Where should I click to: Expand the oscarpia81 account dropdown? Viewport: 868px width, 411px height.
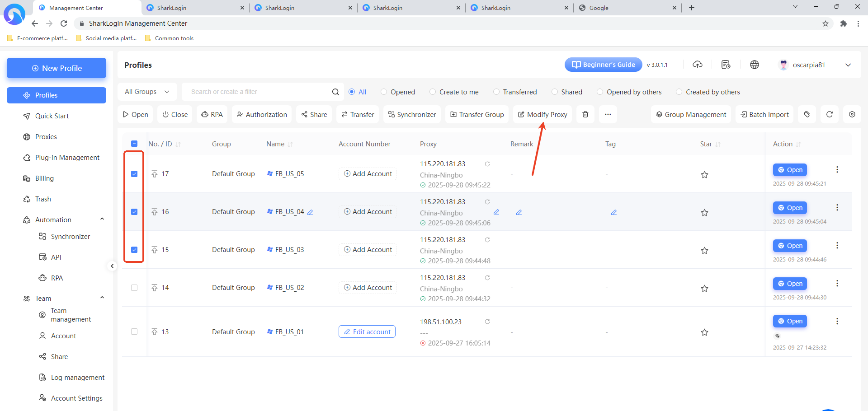(x=848, y=65)
